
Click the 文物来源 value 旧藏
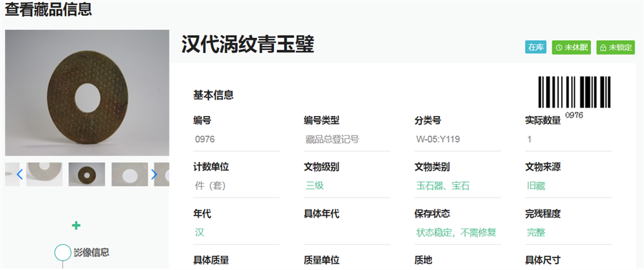tap(536, 185)
